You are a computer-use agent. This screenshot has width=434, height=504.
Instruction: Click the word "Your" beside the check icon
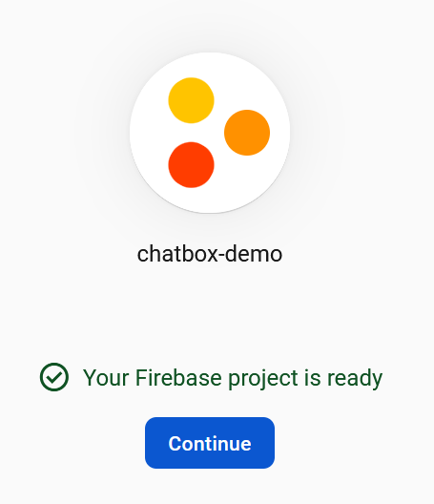click(x=106, y=377)
